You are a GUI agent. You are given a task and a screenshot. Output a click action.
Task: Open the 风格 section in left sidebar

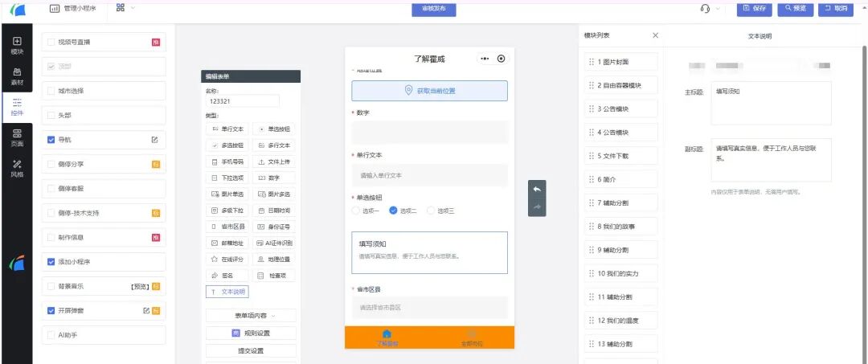click(x=17, y=168)
